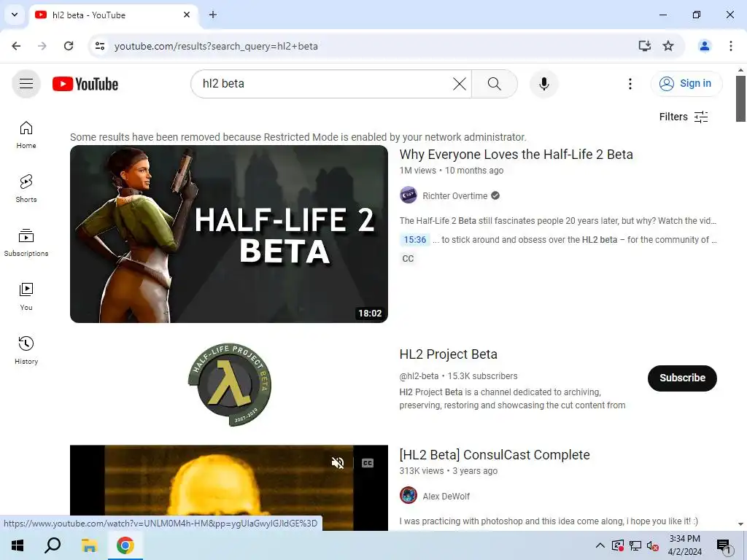747x560 pixels.
Task: Jump to the 15:36 timestamp
Action: tap(414, 239)
